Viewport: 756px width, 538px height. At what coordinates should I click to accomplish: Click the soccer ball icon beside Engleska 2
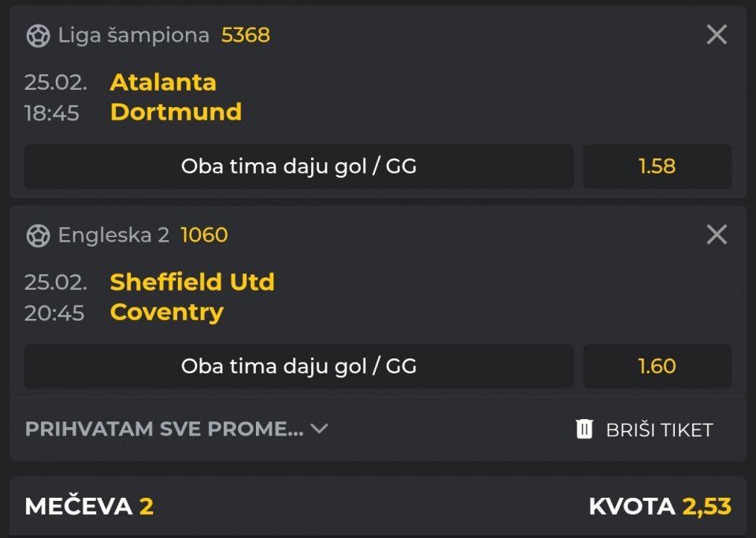click(x=38, y=236)
